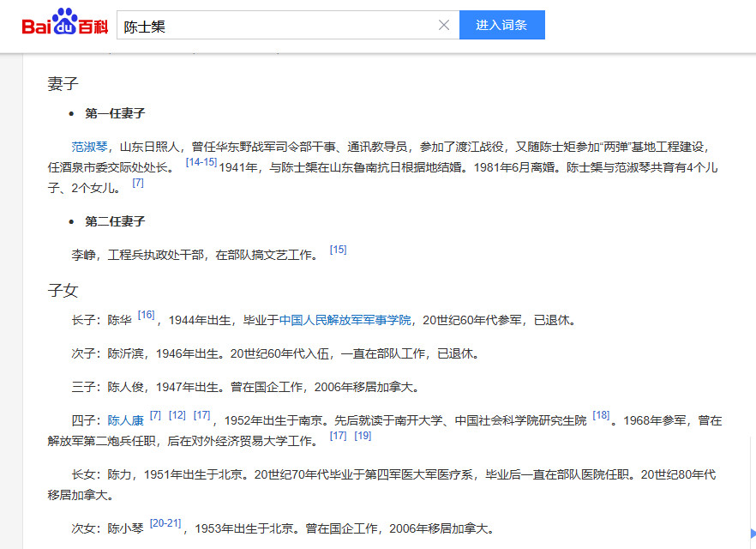Click reference [19] in 陈人康 last line

click(x=362, y=435)
